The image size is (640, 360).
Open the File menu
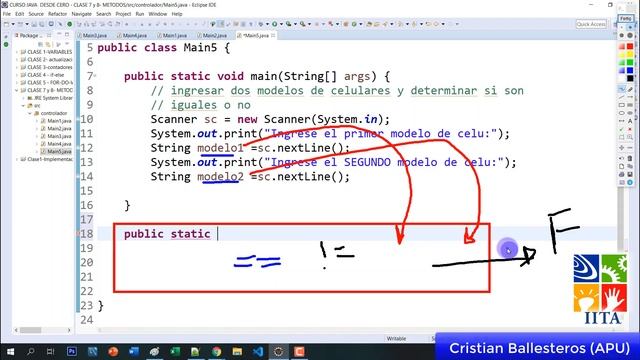point(7,14)
